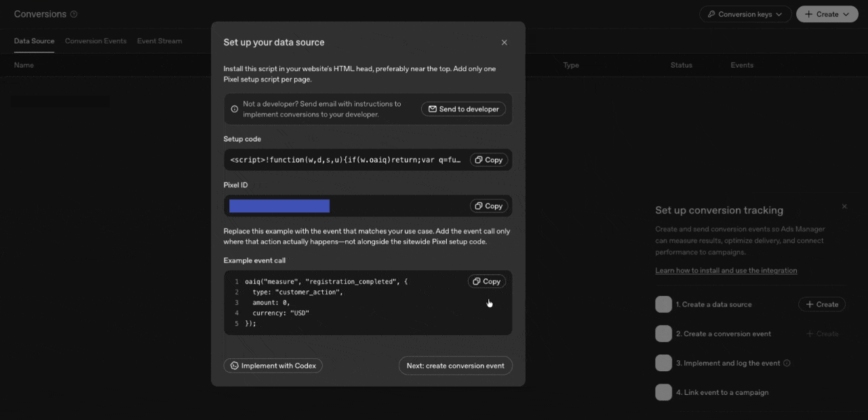Image resolution: width=868 pixels, height=420 pixels.
Task: Close the Set up conversion tracking panel
Action: pos(844,206)
